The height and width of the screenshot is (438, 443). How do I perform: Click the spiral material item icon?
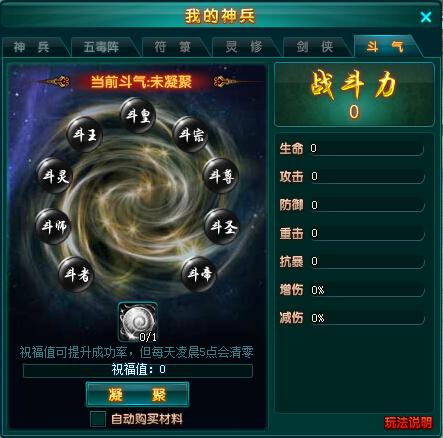[x=138, y=322]
